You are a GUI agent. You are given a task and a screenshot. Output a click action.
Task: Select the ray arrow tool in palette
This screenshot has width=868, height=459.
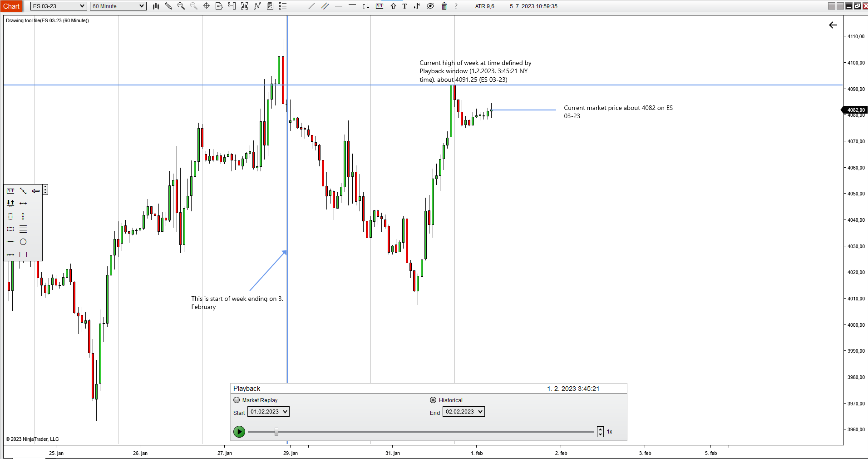coord(10,254)
